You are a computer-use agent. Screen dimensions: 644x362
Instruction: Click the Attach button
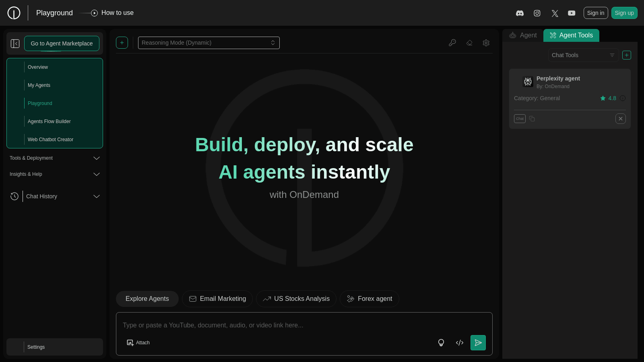pos(138,343)
